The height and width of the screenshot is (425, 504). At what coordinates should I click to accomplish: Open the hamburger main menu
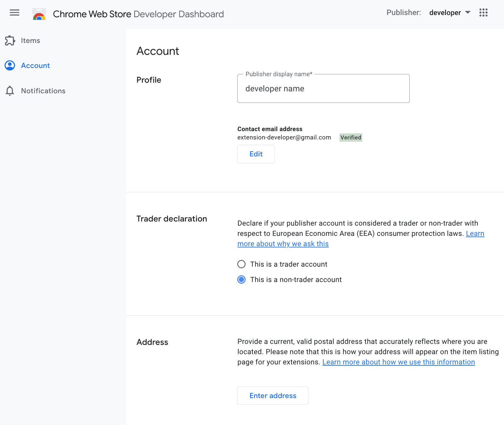14,13
